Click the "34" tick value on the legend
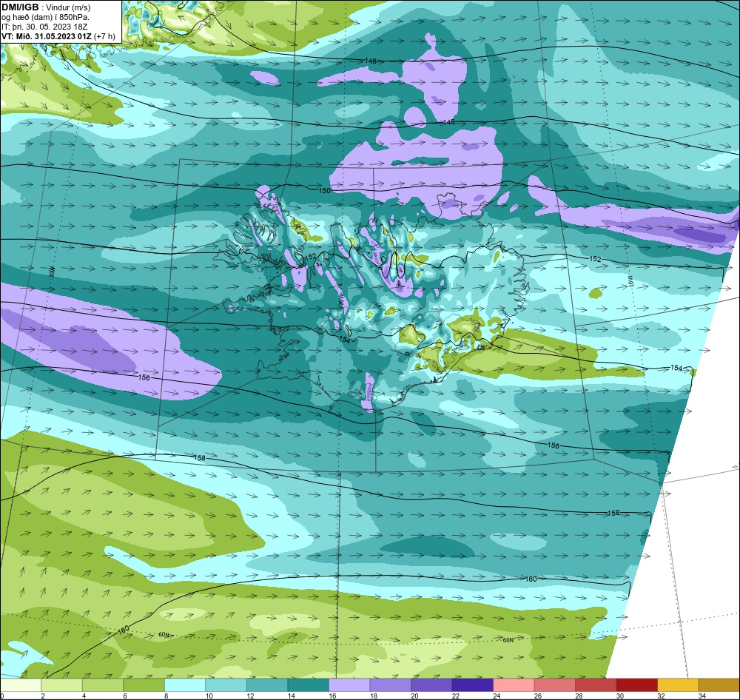Image resolution: width=740 pixels, height=700 pixels. point(702,696)
